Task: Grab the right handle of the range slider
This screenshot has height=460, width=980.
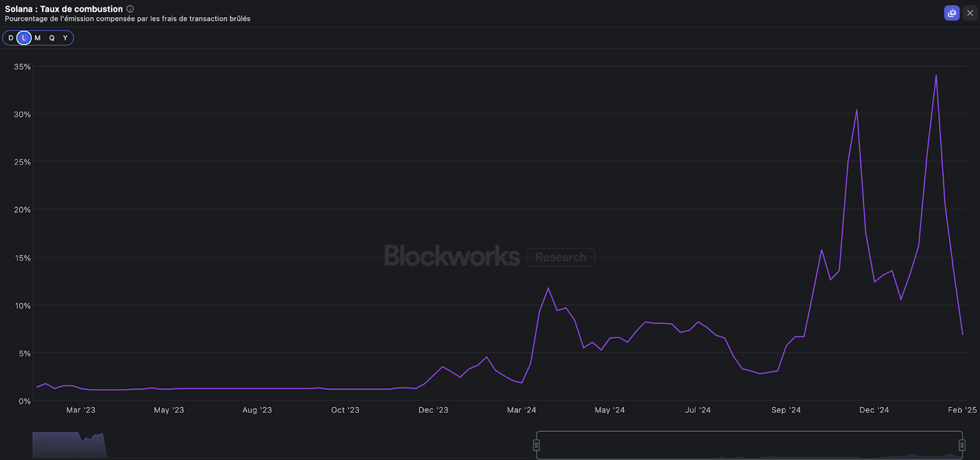Action: click(x=962, y=445)
